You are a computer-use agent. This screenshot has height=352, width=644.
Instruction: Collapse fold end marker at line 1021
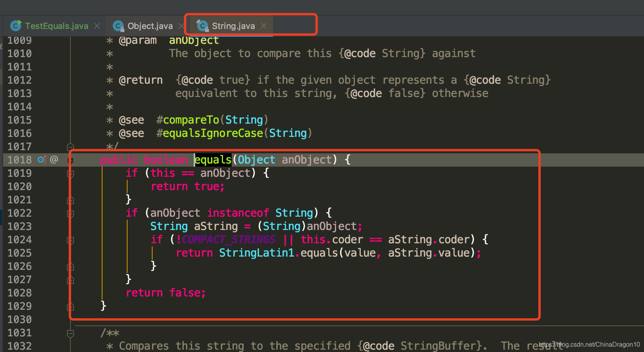pyautogui.click(x=70, y=200)
